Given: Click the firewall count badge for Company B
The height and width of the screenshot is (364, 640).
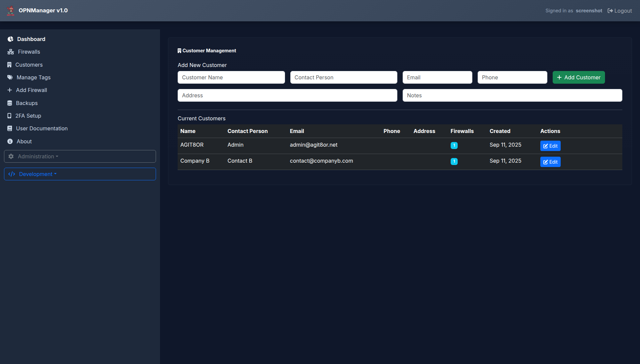Looking at the screenshot, I should (454, 161).
